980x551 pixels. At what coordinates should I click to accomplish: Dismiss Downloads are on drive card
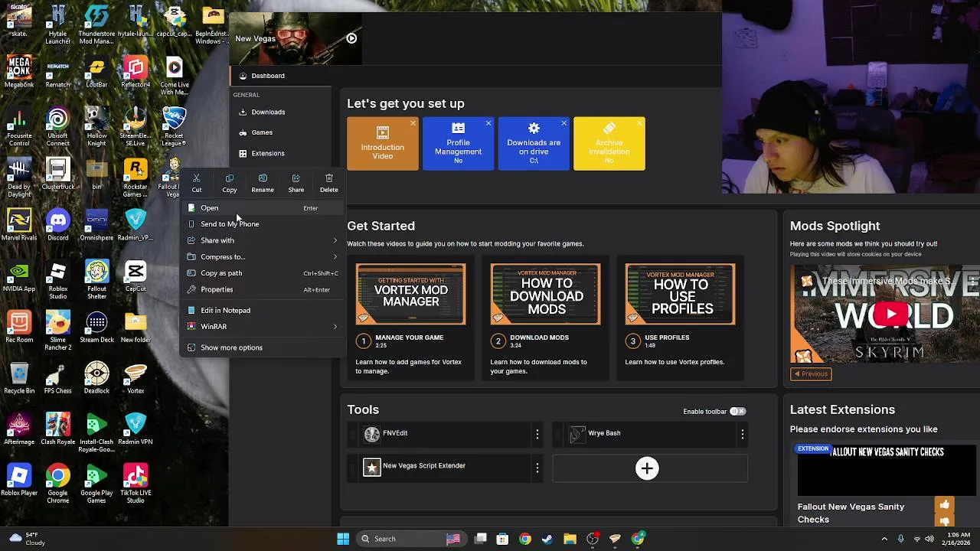[564, 123]
